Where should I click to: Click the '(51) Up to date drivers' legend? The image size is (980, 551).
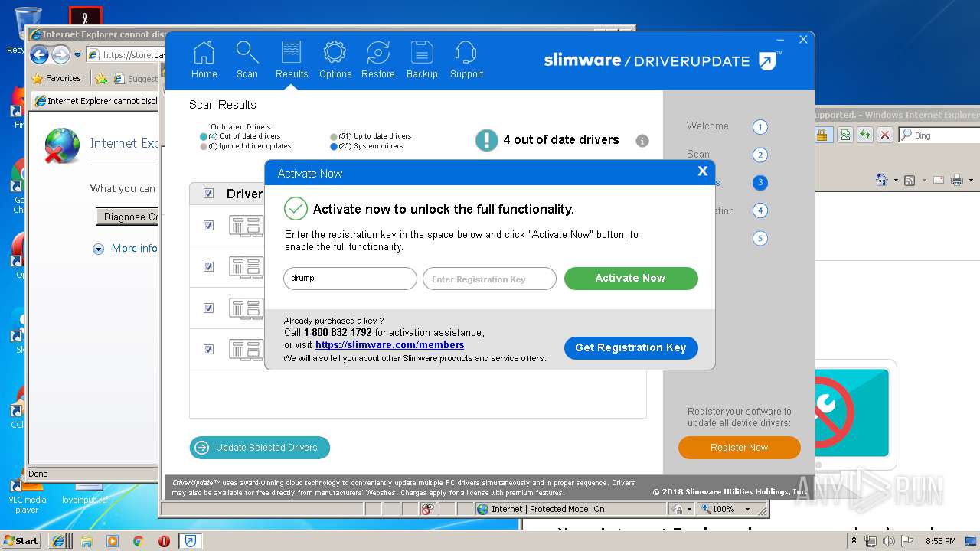point(371,136)
